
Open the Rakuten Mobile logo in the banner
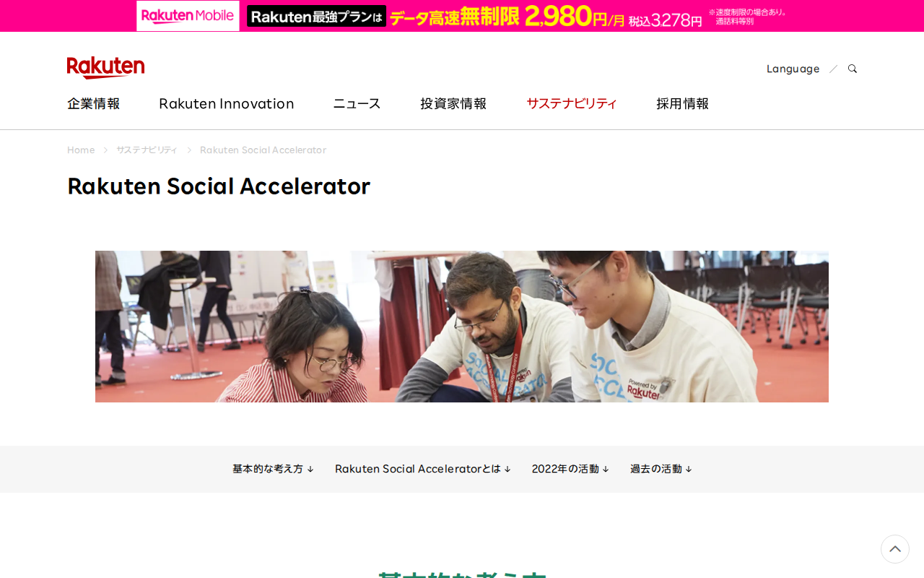tap(188, 16)
